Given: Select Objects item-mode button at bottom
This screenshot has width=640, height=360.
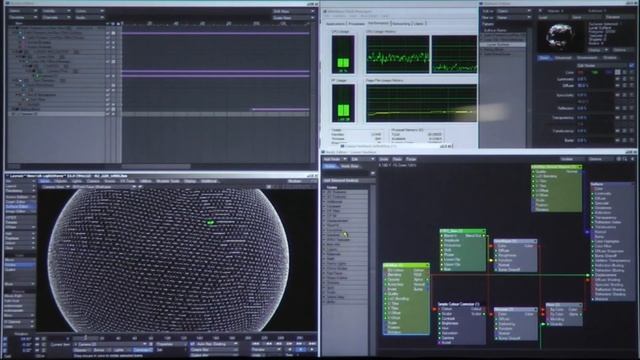Looking at the screenshot, I should coord(82,350).
